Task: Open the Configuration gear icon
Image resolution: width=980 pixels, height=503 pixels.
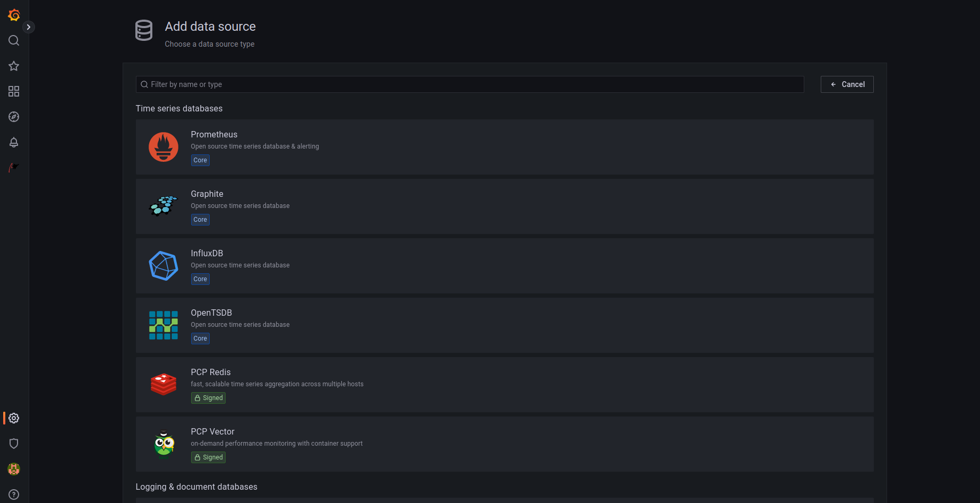Action: point(14,418)
